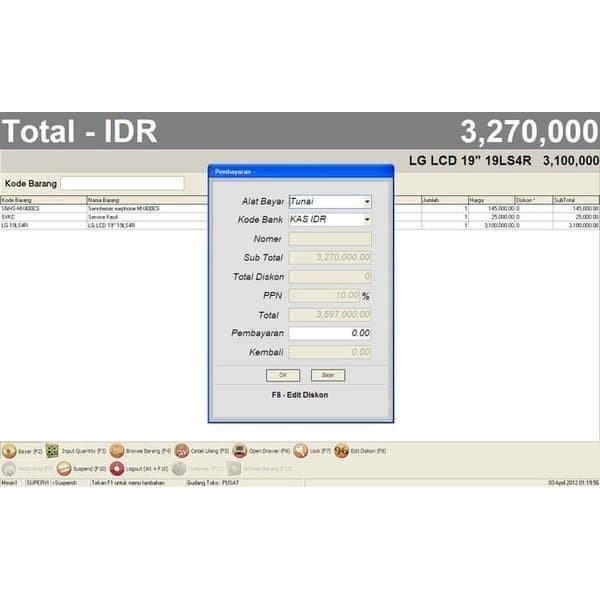This screenshot has height=600, width=600.
Task: Click the greyed Refresh Barang icon
Action: pyautogui.click(x=234, y=468)
